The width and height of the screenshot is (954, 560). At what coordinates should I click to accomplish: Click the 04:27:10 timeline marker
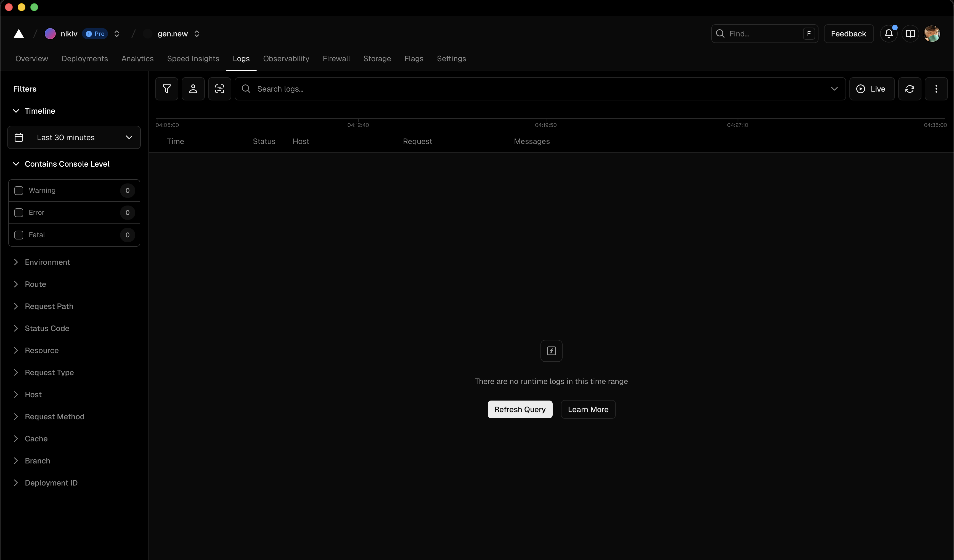tap(738, 125)
